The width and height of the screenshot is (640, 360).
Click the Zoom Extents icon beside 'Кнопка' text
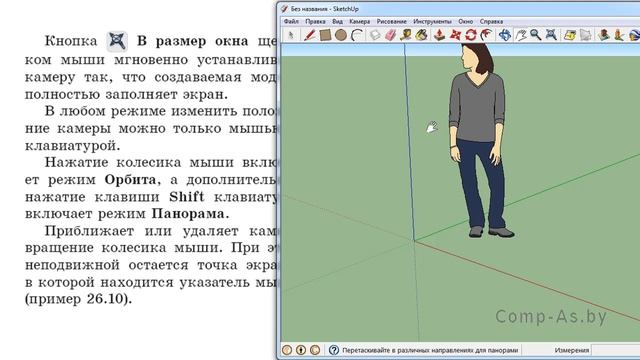coord(117,41)
